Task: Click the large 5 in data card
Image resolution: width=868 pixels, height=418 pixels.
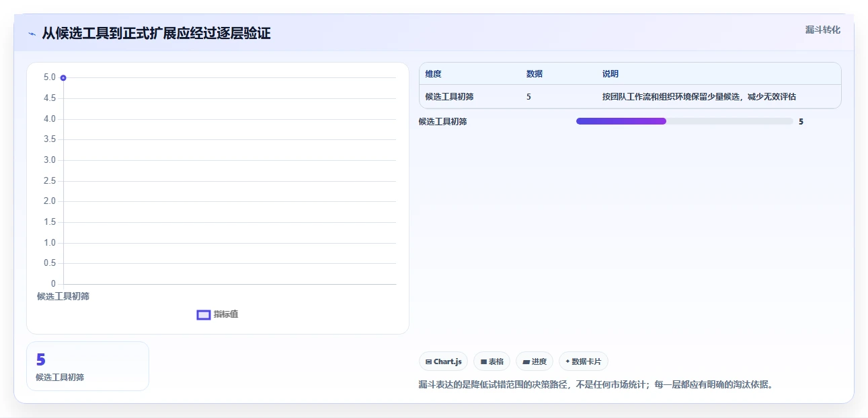Action: (40, 360)
